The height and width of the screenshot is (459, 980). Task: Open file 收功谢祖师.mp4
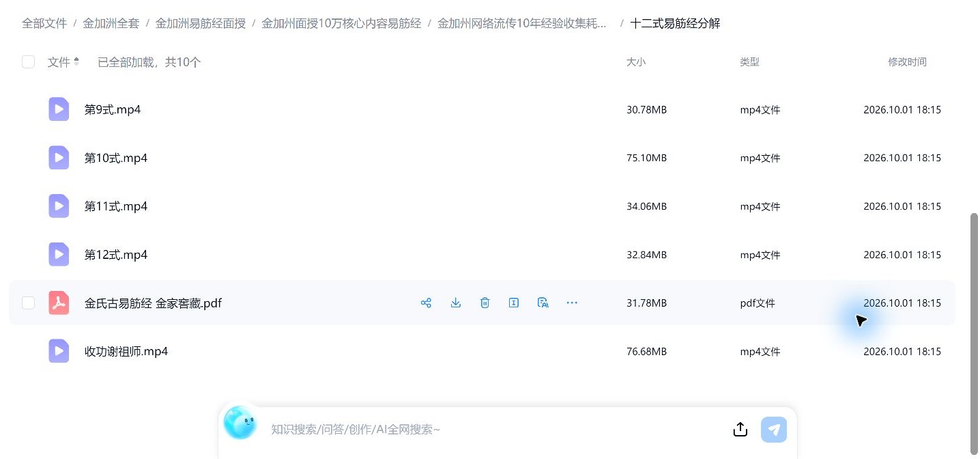pyautogui.click(x=126, y=351)
